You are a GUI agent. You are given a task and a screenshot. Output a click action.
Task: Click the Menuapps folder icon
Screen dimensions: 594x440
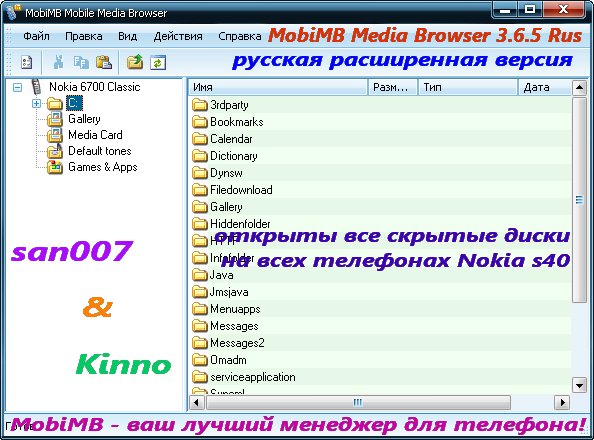click(200, 309)
